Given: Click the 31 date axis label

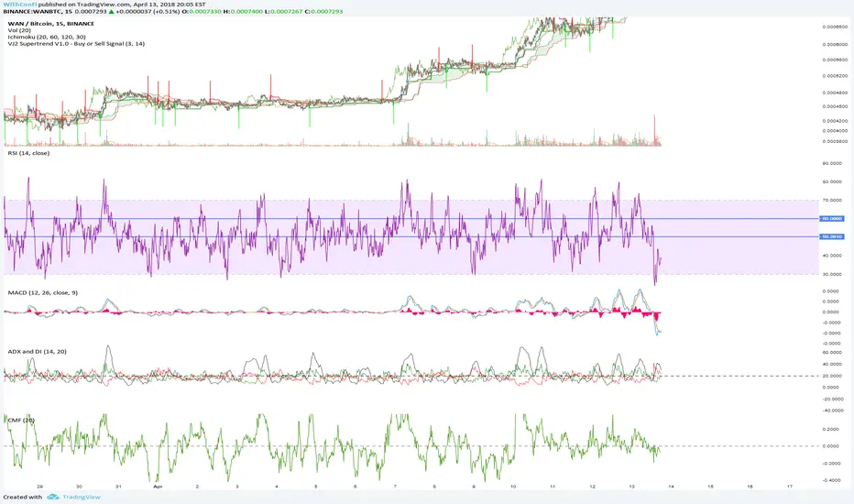Looking at the screenshot, I should coord(119,486).
